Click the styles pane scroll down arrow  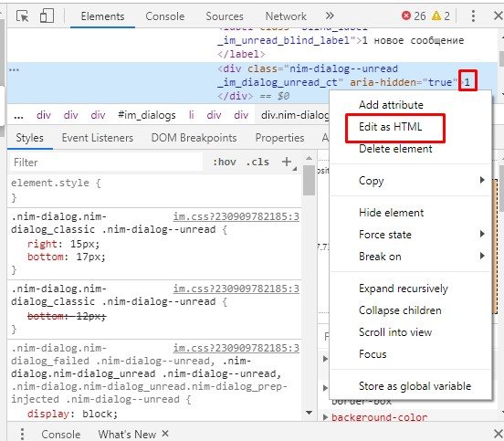[309, 413]
